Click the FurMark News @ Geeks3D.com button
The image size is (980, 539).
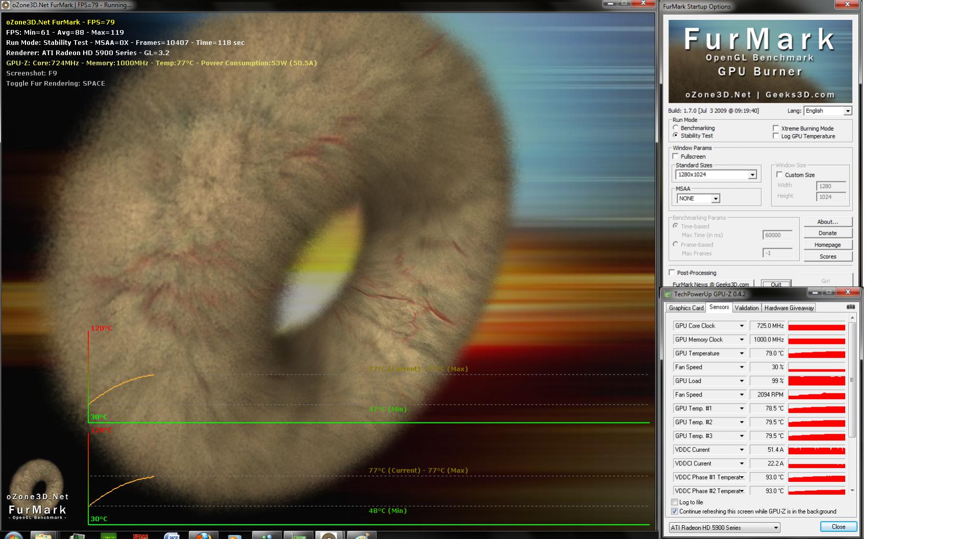[x=711, y=284]
